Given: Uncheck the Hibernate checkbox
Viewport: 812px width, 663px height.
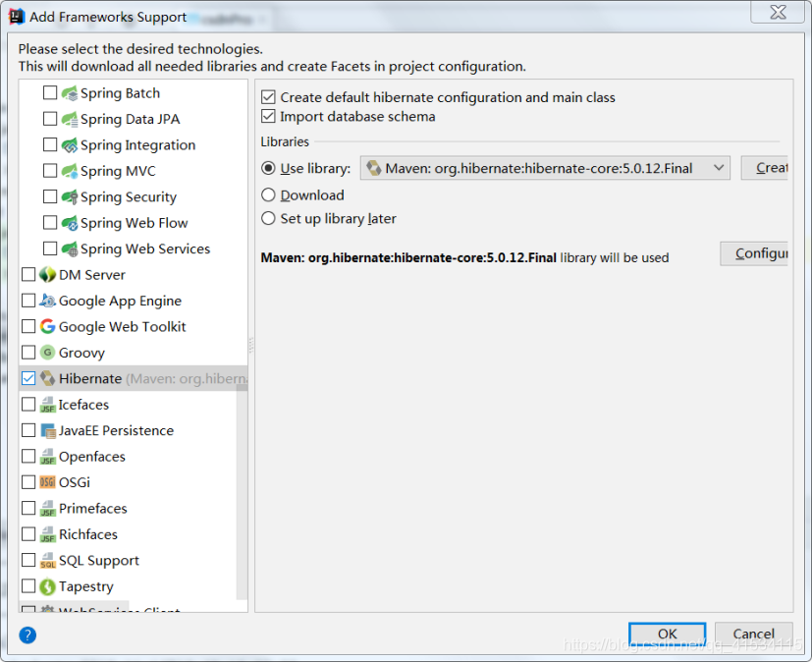Looking at the screenshot, I should (28, 378).
